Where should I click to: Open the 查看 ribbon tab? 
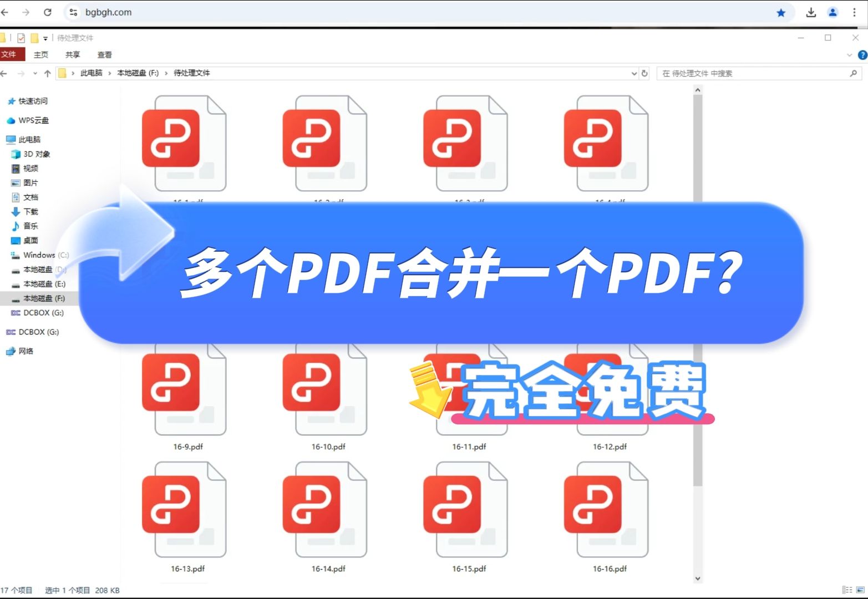(x=104, y=55)
